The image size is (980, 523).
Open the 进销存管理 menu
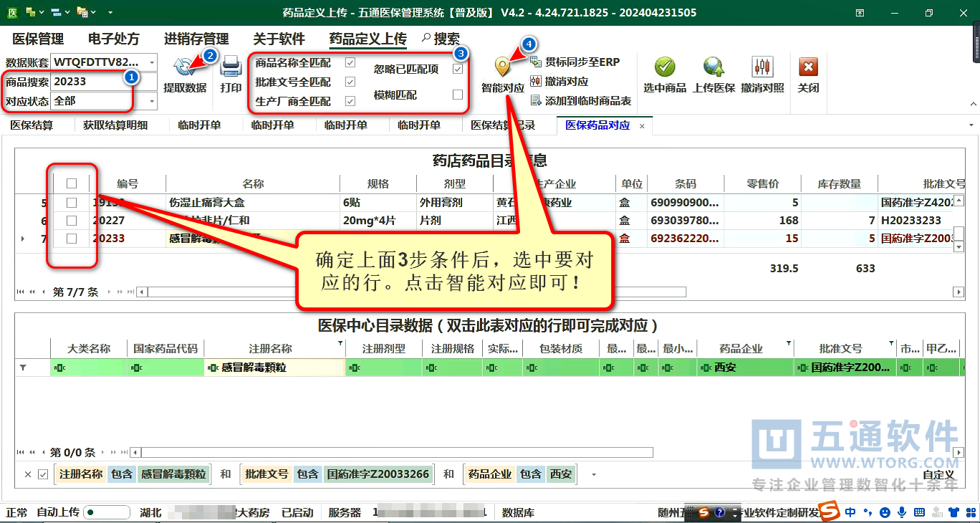click(196, 39)
